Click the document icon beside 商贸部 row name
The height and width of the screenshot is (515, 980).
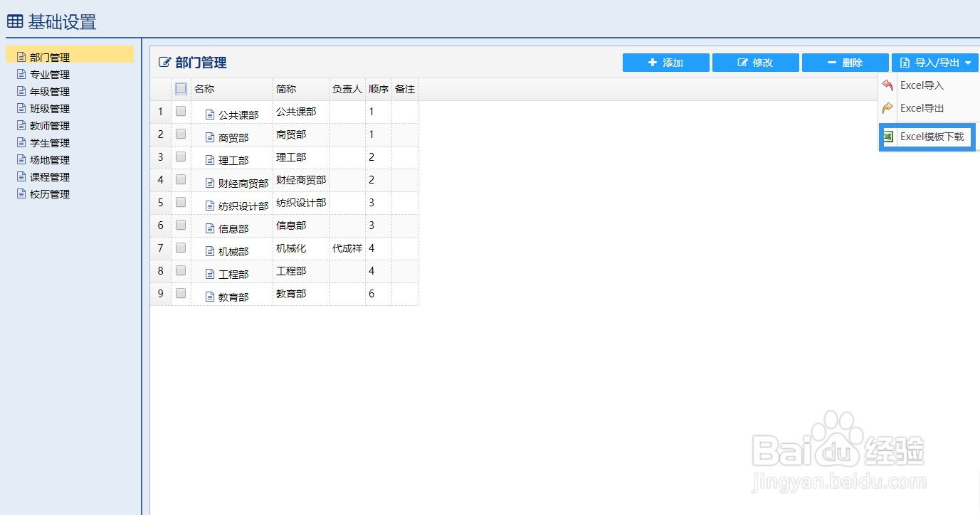(210, 137)
